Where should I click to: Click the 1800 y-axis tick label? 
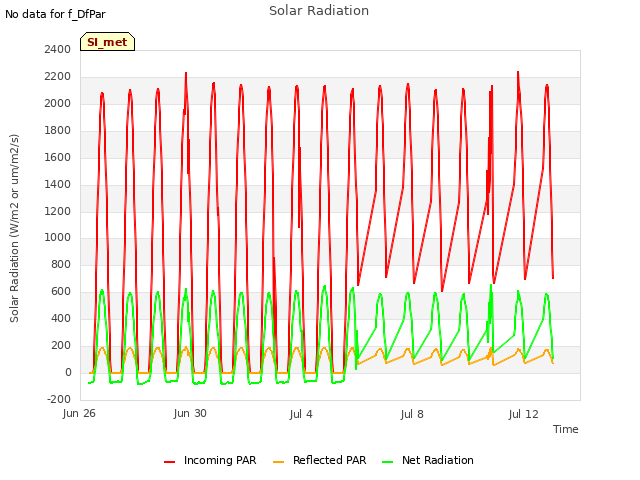coord(58,131)
